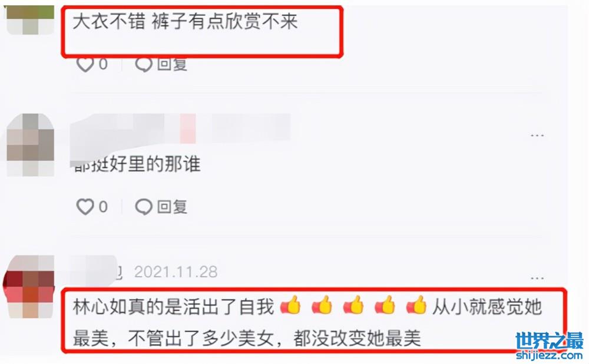Open the red avatar of 2021.11.28 commenter
This screenshot has width=589, height=364.
coord(29,287)
